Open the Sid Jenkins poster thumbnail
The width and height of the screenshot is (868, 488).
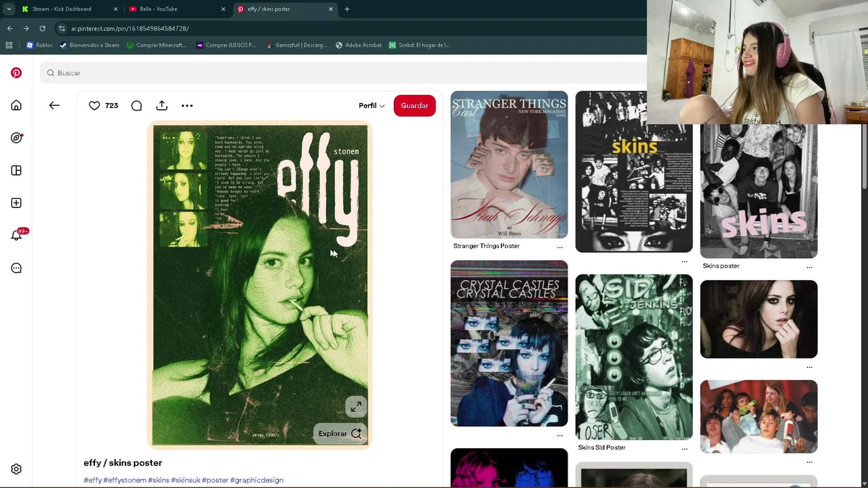633,357
